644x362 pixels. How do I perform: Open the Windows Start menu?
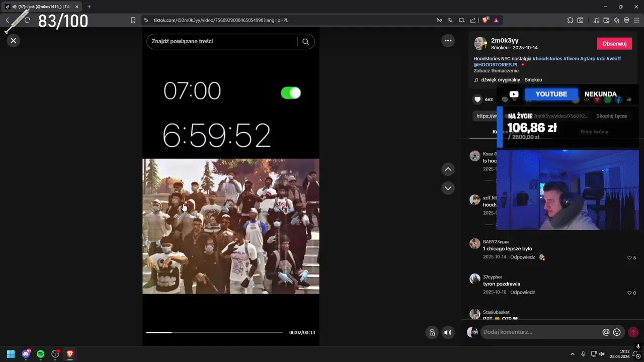pos(11,354)
